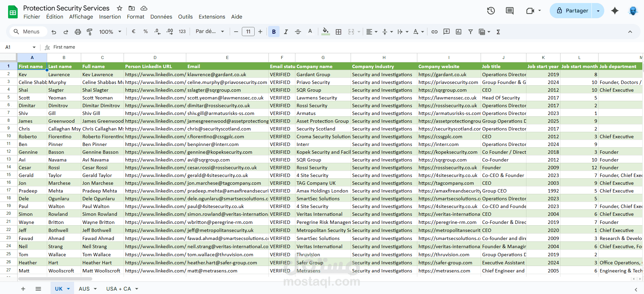Image resolution: width=644 pixels, height=294 pixels.
Task: Open the Extensions menu
Action: (x=212, y=17)
